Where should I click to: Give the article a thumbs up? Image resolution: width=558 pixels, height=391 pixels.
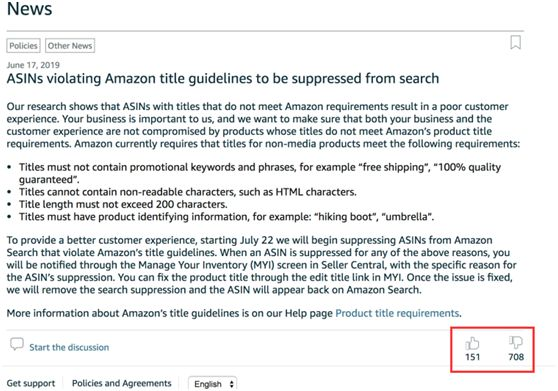point(472,343)
